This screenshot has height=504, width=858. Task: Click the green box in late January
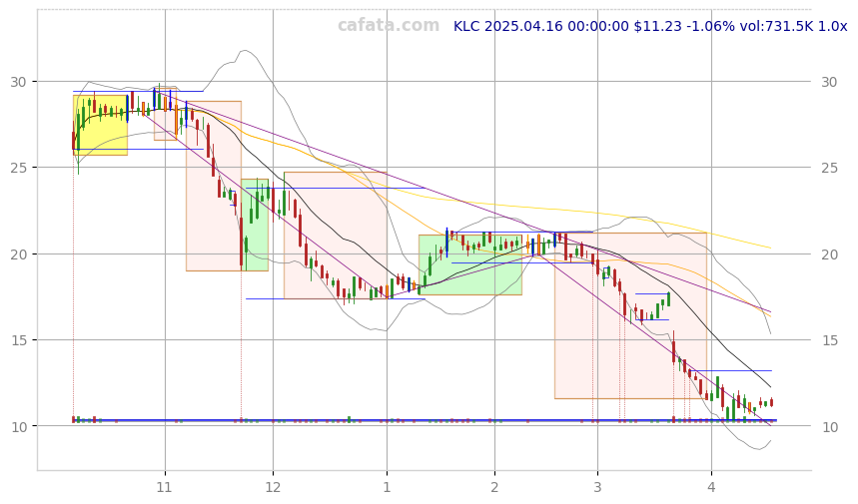point(470,265)
